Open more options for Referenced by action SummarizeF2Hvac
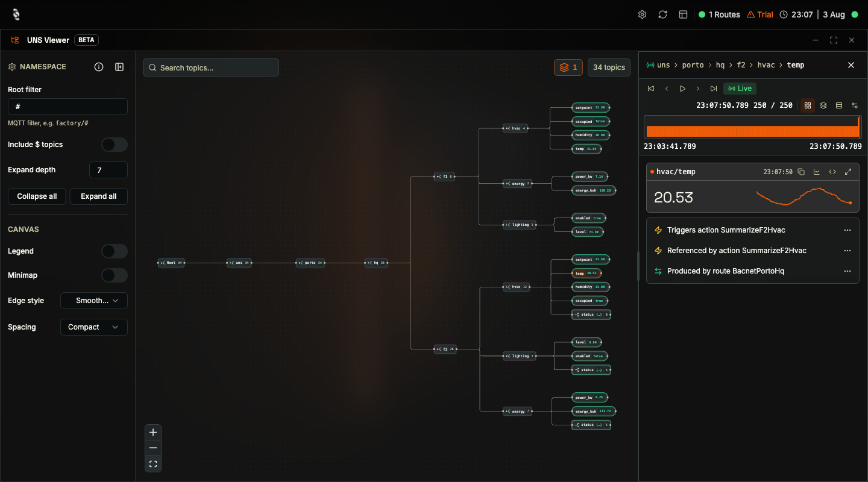 (848, 251)
